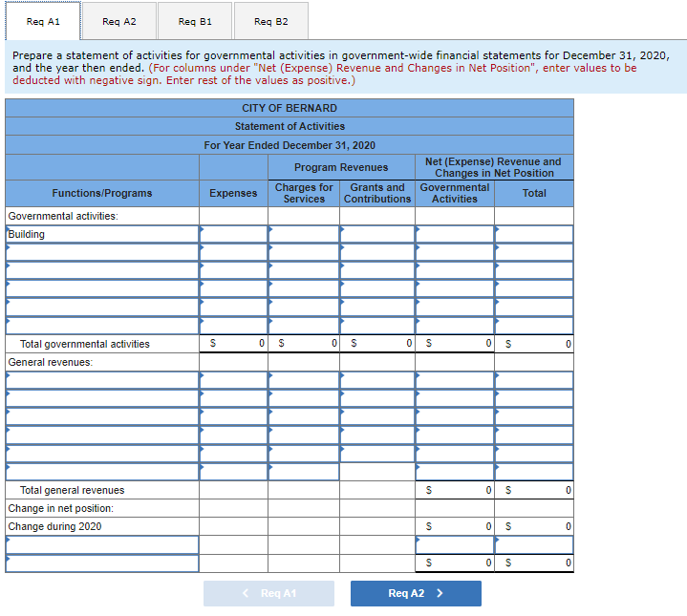This screenshot has width=687, height=616.
Task: Click the Expenses column header
Action: (233, 193)
